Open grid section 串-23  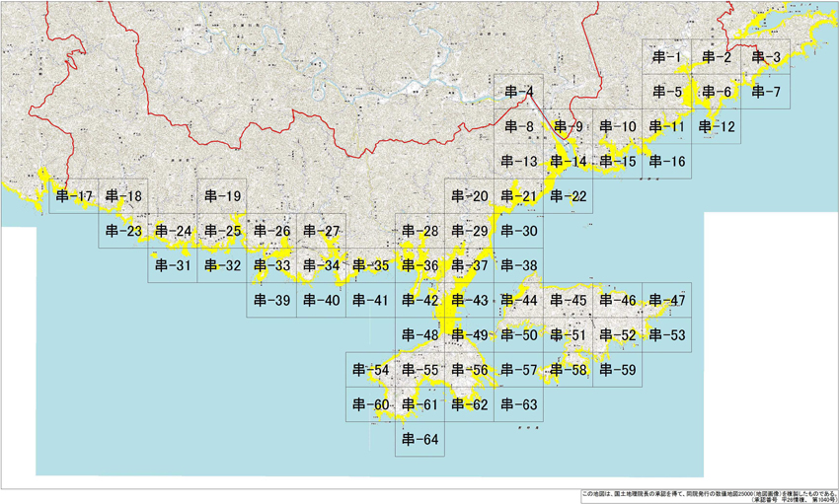tap(123, 231)
